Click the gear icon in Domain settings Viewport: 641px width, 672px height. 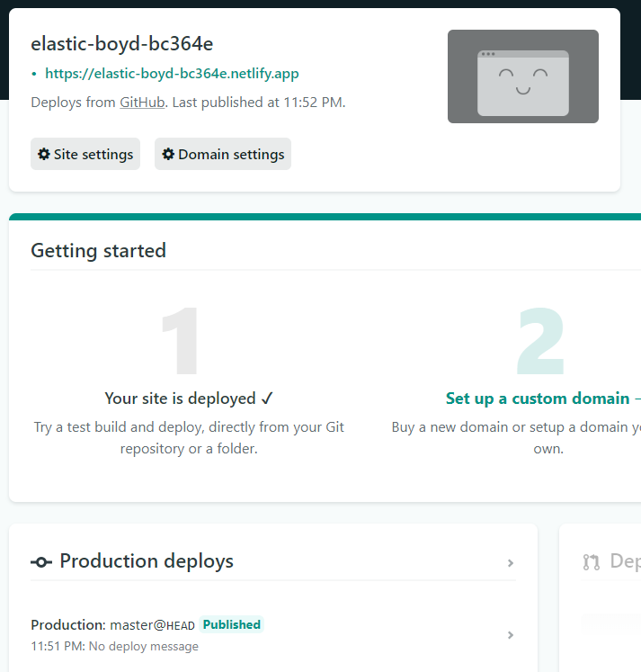[168, 154]
